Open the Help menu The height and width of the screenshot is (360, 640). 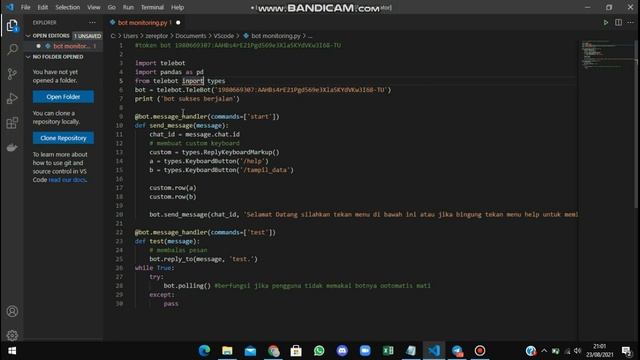178,7
